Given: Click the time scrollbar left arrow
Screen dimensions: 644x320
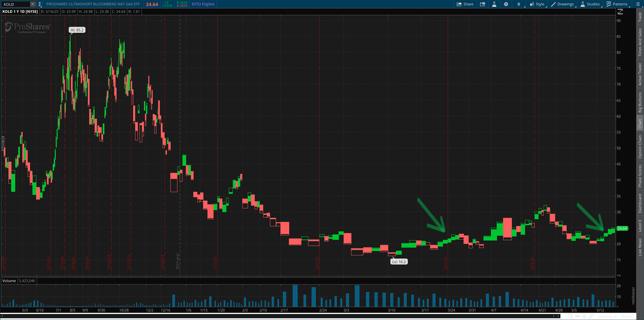Looking at the screenshot, I should tap(2, 316).
